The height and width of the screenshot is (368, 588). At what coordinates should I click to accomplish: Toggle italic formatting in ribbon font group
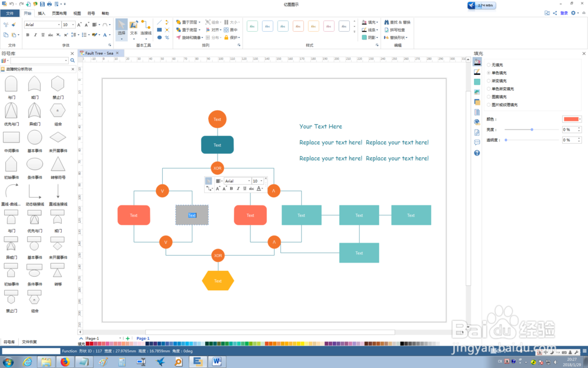click(35, 35)
